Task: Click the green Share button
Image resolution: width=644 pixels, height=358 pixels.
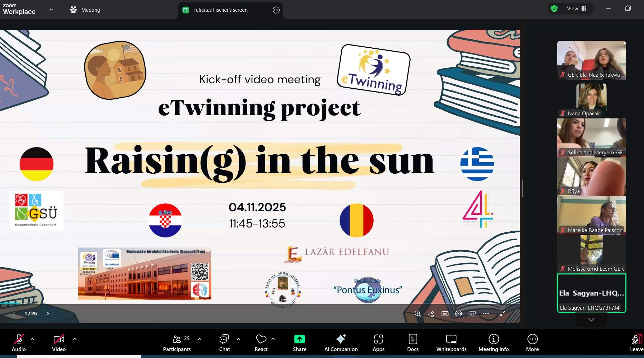Action: point(299,343)
